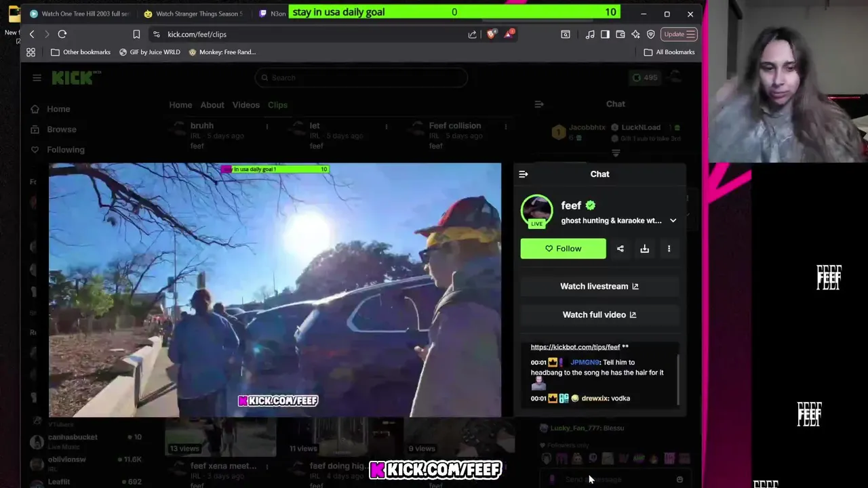This screenshot has height=488, width=868.
Task: Open the three-dot clip options menu
Action: pos(669,249)
